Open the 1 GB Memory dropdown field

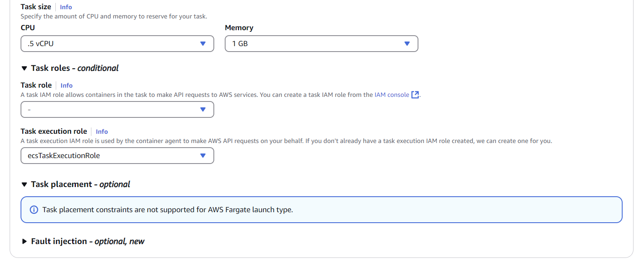(314, 44)
